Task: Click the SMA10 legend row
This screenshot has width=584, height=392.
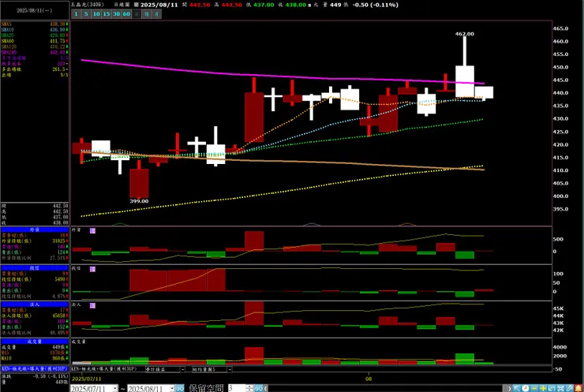Action: (35, 29)
